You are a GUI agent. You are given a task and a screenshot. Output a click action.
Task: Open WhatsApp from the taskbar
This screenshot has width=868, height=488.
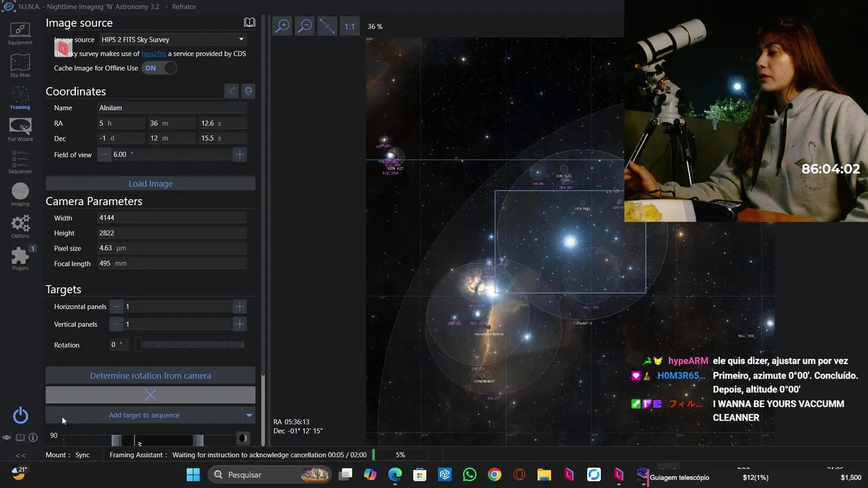[469, 474]
